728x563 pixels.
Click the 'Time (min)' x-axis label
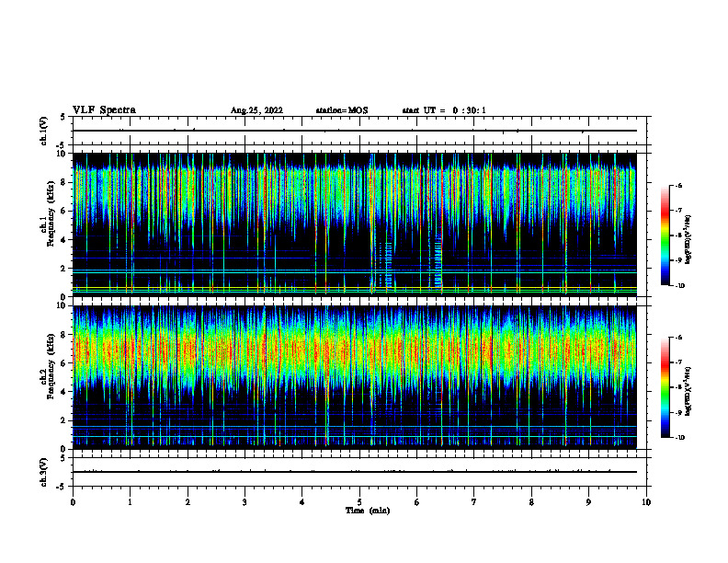point(368,511)
